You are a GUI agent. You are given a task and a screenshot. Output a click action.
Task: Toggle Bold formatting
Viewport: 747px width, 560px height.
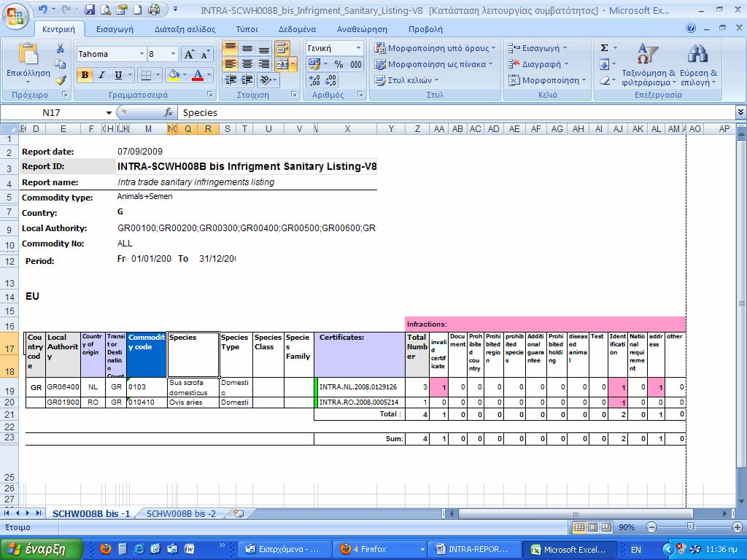85,75
